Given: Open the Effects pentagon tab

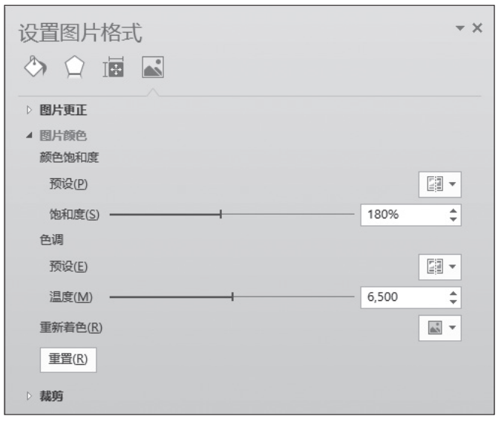Looking at the screenshot, I should [74, 67].
